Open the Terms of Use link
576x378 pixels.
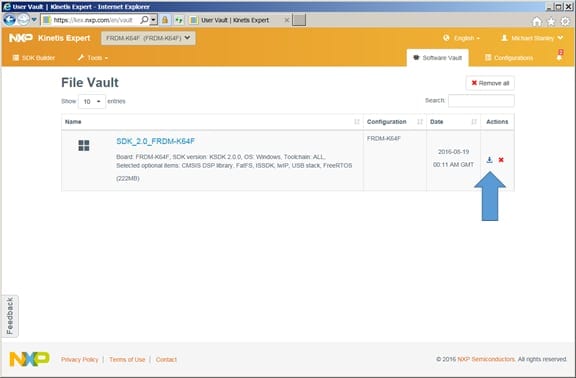pos(127,359)
